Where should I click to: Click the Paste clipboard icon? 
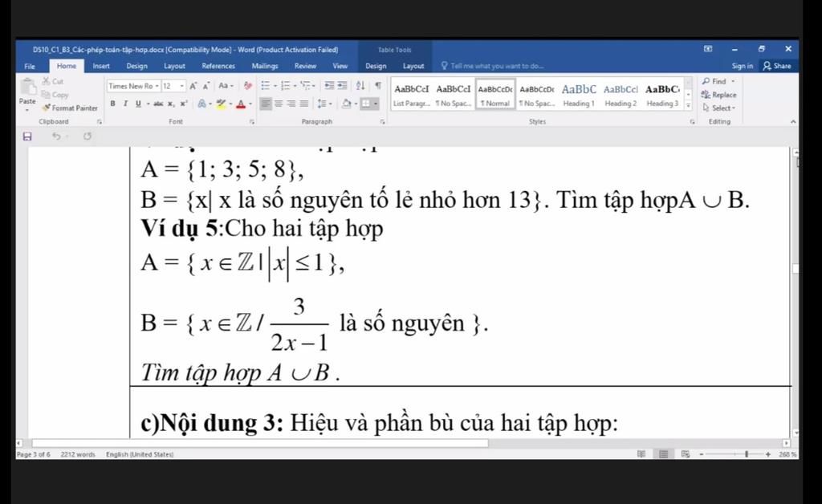[x=27, y=87]
